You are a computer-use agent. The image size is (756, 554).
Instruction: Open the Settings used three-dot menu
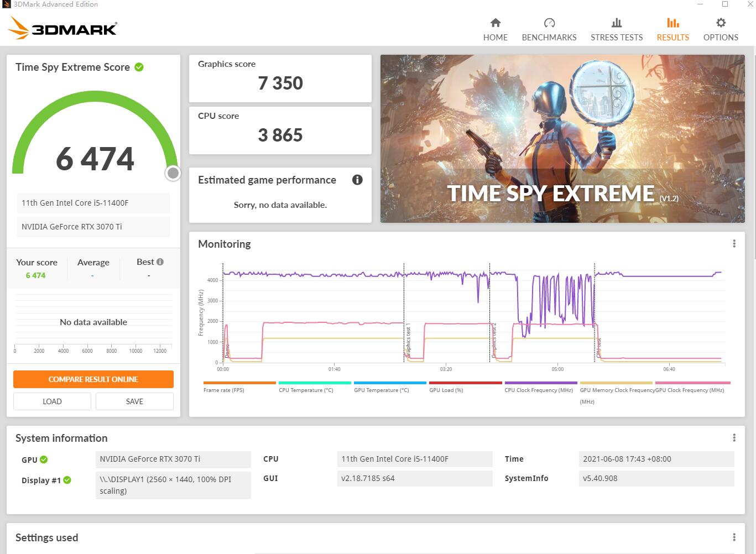[734, 537]
